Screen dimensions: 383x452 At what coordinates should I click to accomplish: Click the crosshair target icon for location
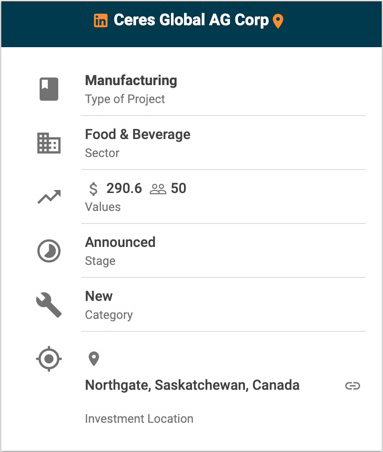49,359
